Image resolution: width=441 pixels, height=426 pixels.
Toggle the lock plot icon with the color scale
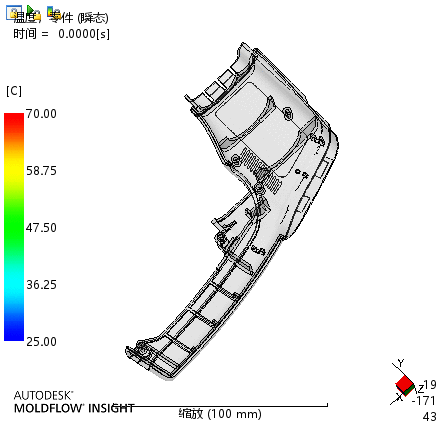point(53,13)
